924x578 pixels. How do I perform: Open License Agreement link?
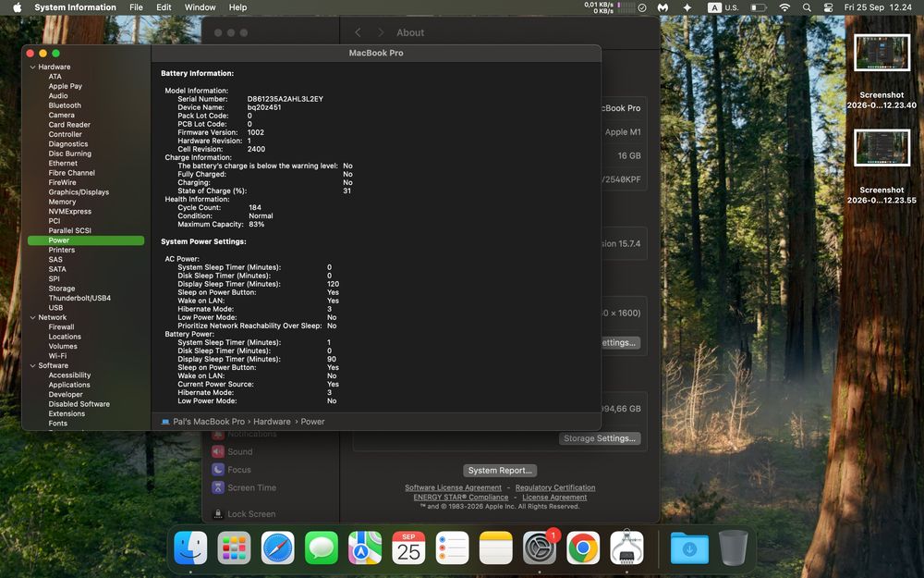pos(554,498)
